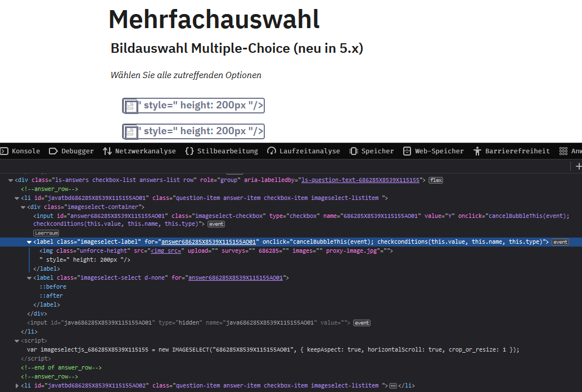
Task: Follow answer686285X8539X115155AO01 link in imageselect-label
Action: (209, 242)
